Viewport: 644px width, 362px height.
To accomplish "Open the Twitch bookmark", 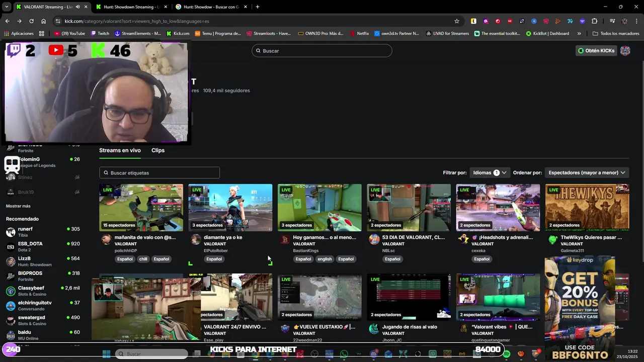I will pyautogui.click(x=100, y=34).
